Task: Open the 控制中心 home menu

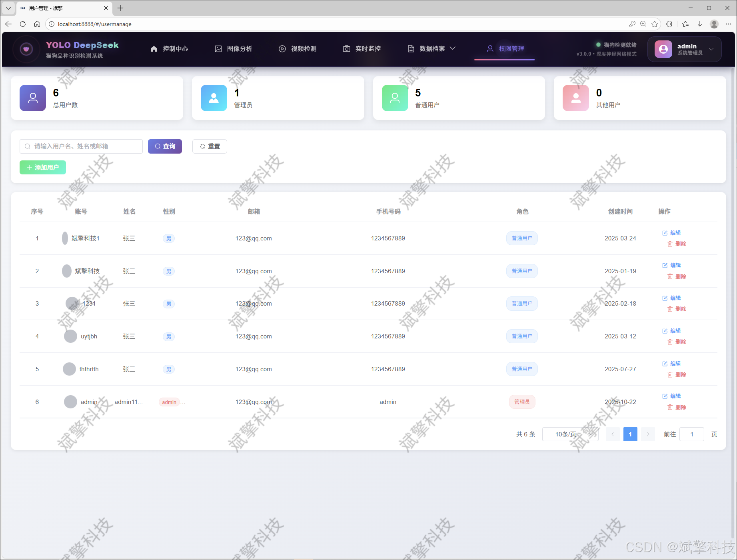Action: click(x=169, y=49)
